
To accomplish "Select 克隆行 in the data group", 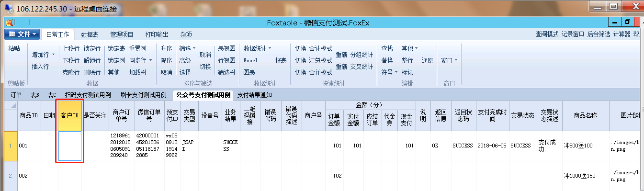I will coord(71,72).
